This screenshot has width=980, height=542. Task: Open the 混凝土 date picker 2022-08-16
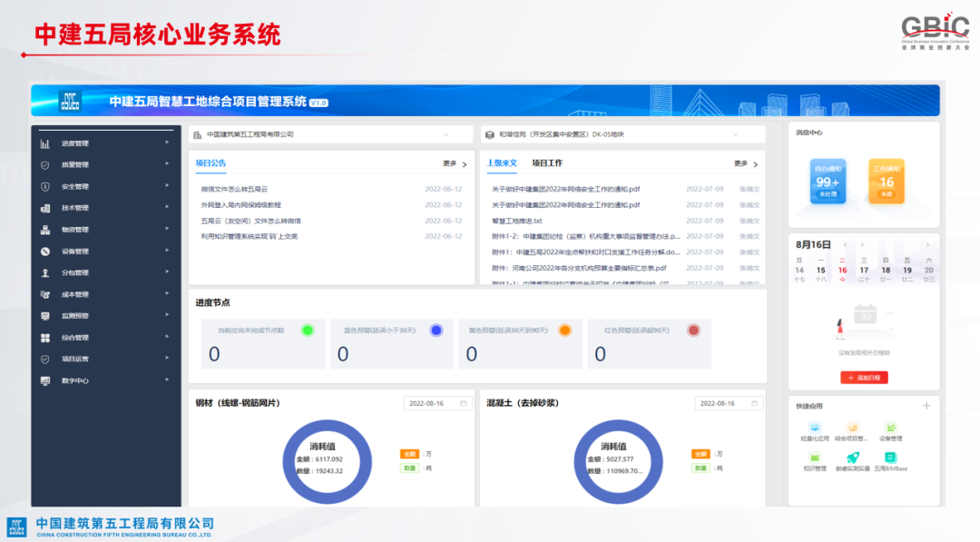pos(729,403)
